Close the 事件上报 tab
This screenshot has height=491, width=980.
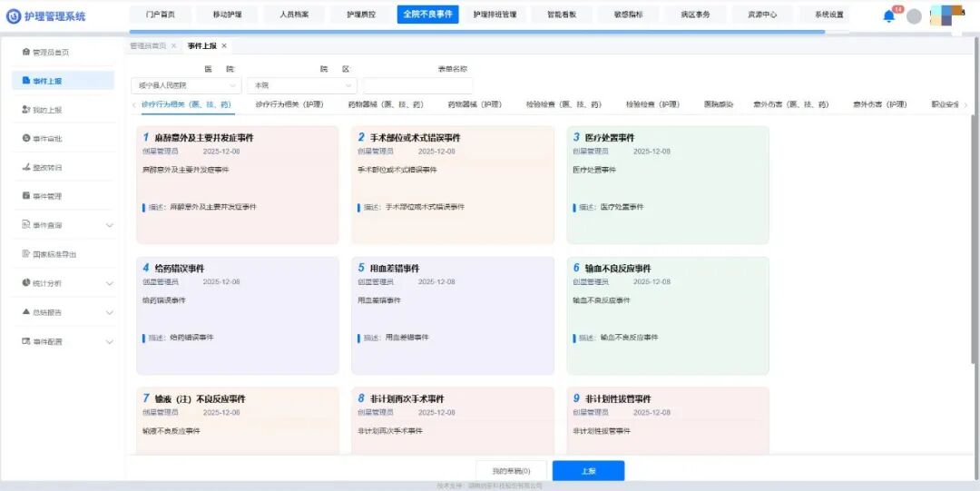tap(224, 45)
